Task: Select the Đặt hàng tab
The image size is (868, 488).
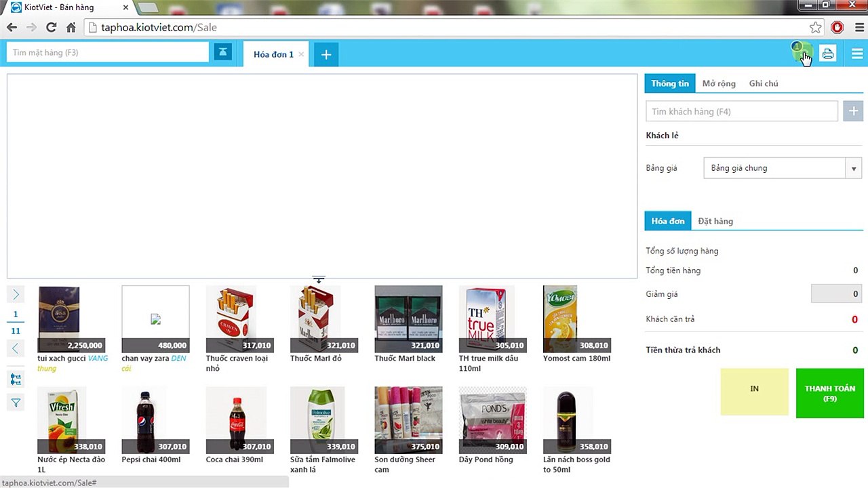Action: (715, 221)
